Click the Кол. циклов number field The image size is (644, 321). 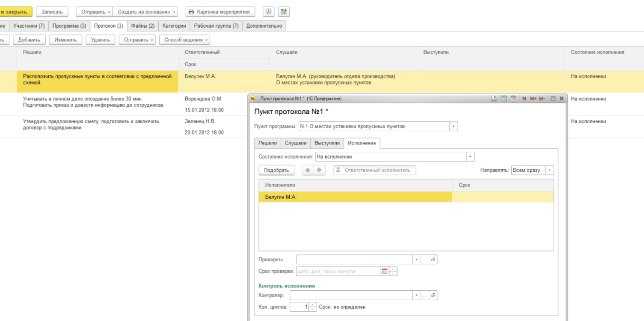pos(299,307)
